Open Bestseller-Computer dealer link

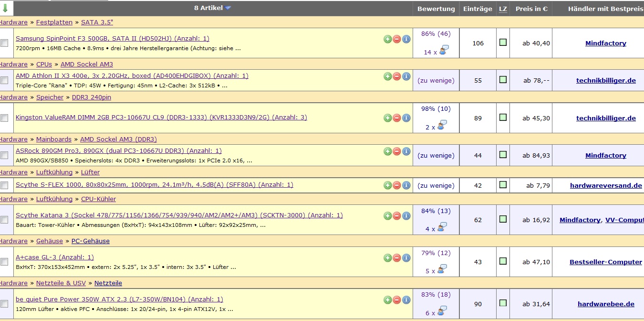pos(606,262)
